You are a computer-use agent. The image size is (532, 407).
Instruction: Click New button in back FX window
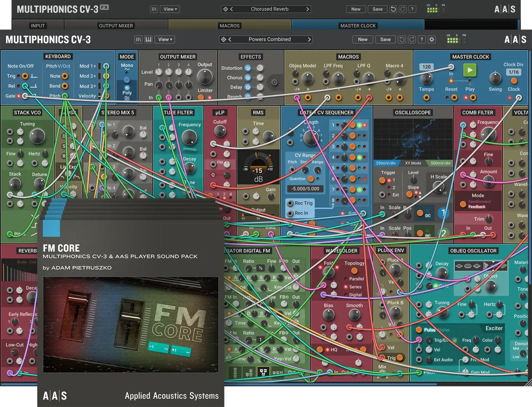pos(356,9)
